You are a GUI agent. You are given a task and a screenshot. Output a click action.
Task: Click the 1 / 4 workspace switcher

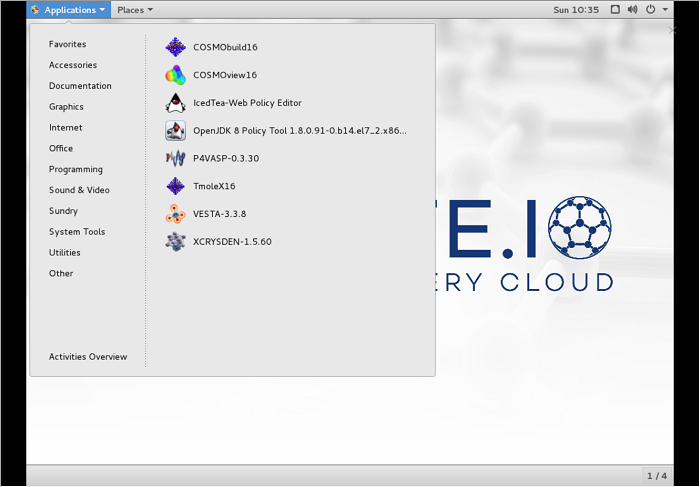click(657, 476)
